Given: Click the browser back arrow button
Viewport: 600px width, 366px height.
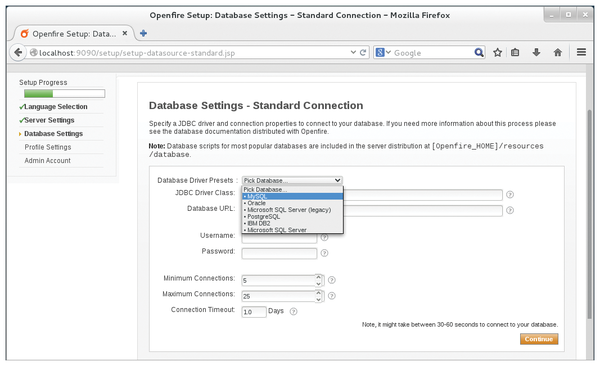Looking at the screenshot, I should point(18,52).
